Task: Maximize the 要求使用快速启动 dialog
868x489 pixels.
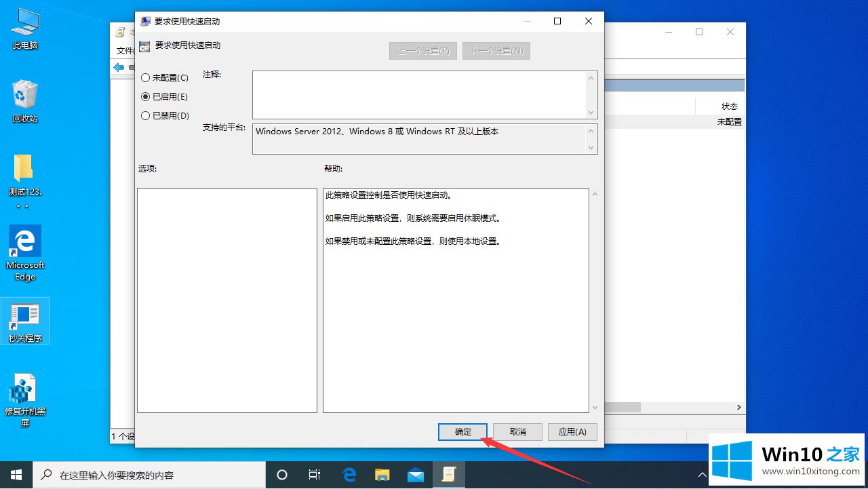Action: pos(557,21)
